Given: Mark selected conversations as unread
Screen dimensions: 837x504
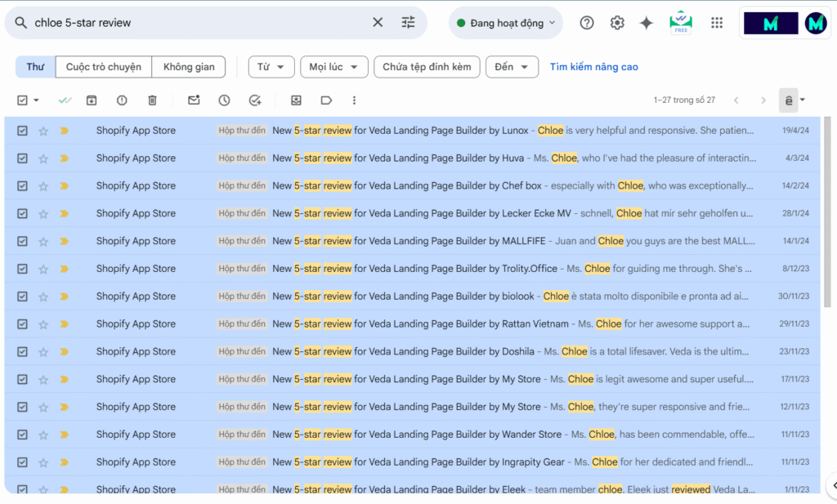Looking at the screenshot, I should 192,100.
